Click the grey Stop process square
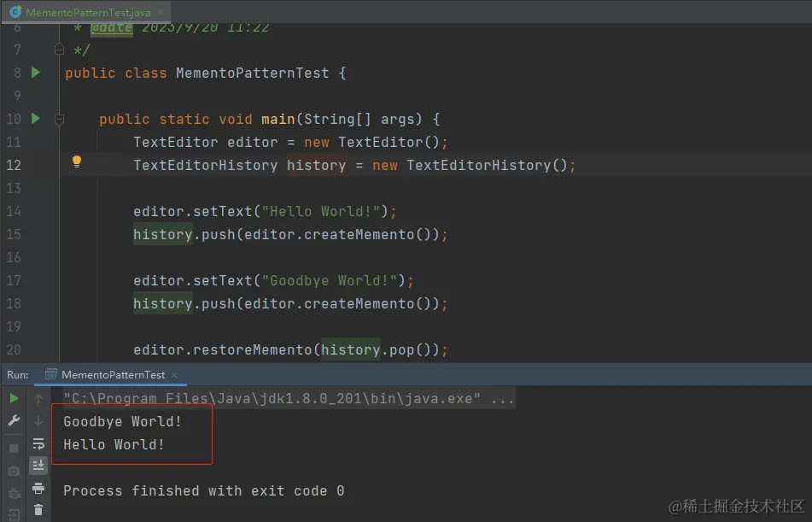 tap(14, 448)
